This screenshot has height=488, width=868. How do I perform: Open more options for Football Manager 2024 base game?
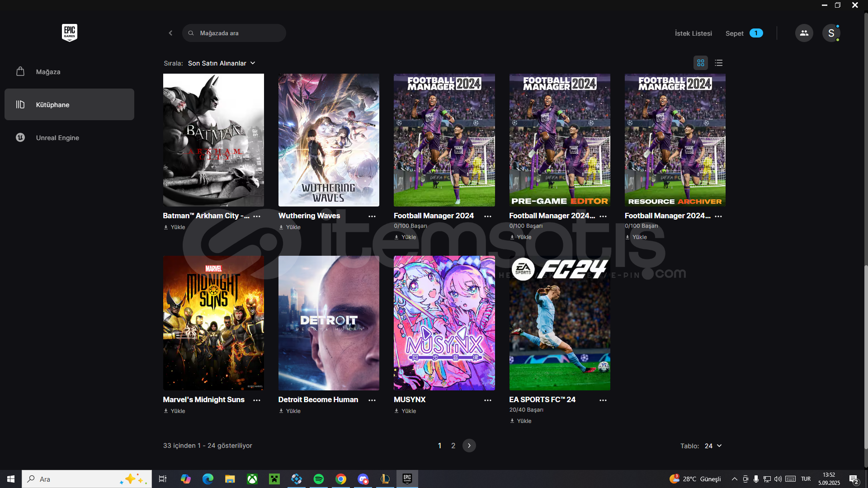488,216
